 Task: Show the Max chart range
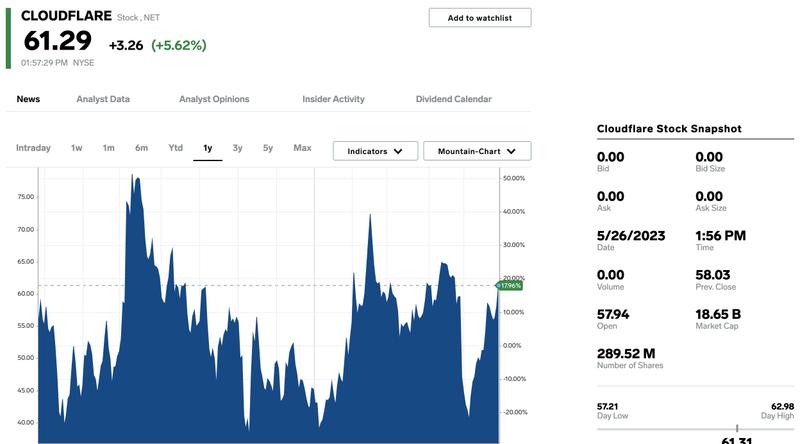point(302,148)
